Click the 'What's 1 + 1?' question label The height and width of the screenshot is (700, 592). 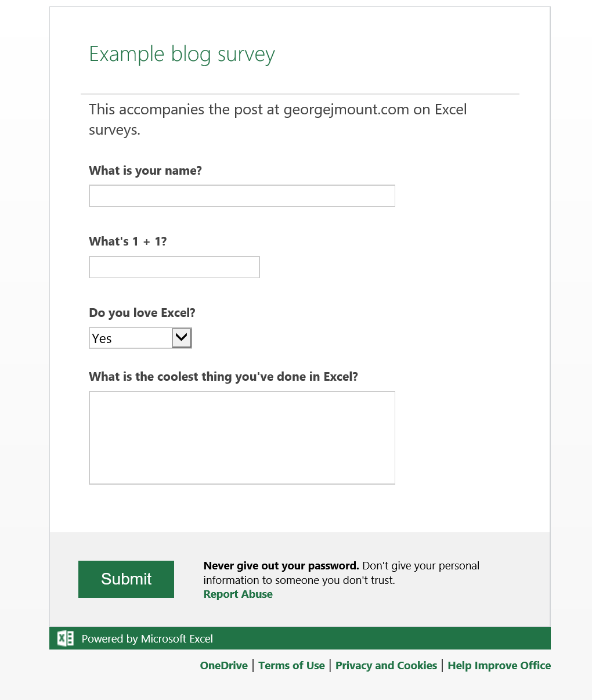pos(128,241)
